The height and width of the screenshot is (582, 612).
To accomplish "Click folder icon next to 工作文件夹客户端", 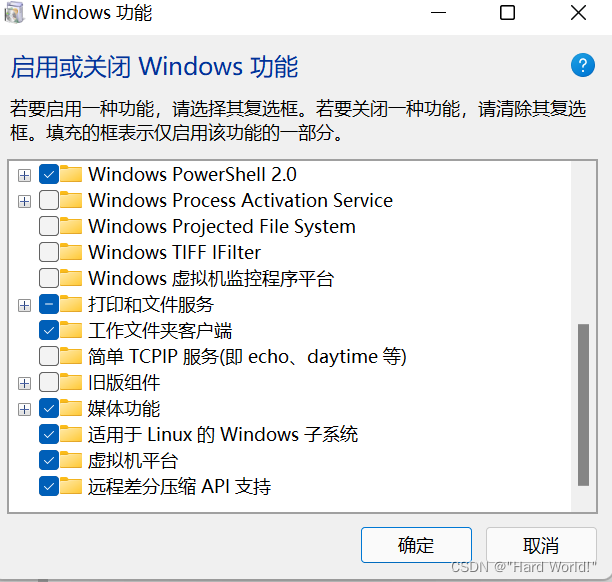I will 71,330.
